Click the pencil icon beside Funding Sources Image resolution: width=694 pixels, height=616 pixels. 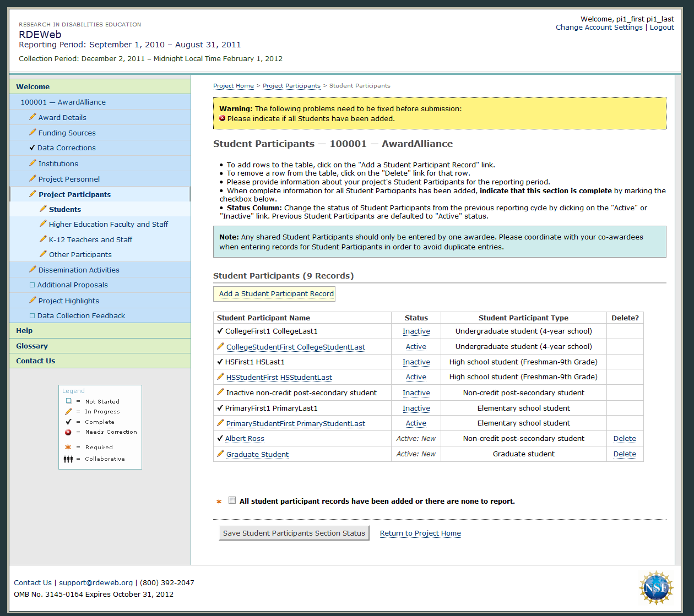tap(32, 132)
